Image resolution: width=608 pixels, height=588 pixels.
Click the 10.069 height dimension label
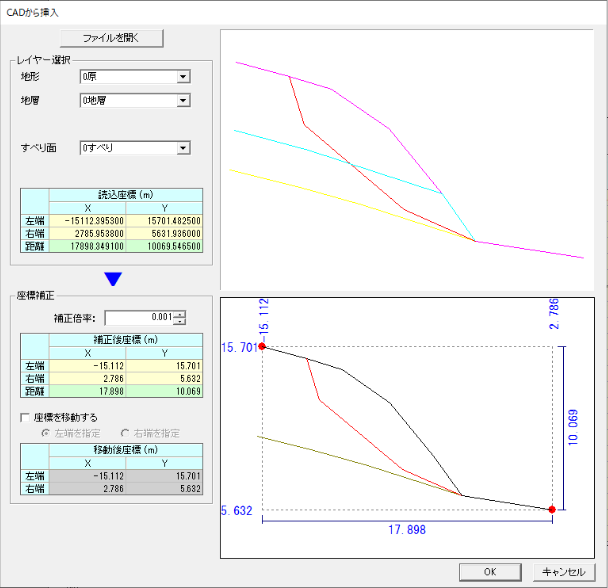tap(573, 428)
